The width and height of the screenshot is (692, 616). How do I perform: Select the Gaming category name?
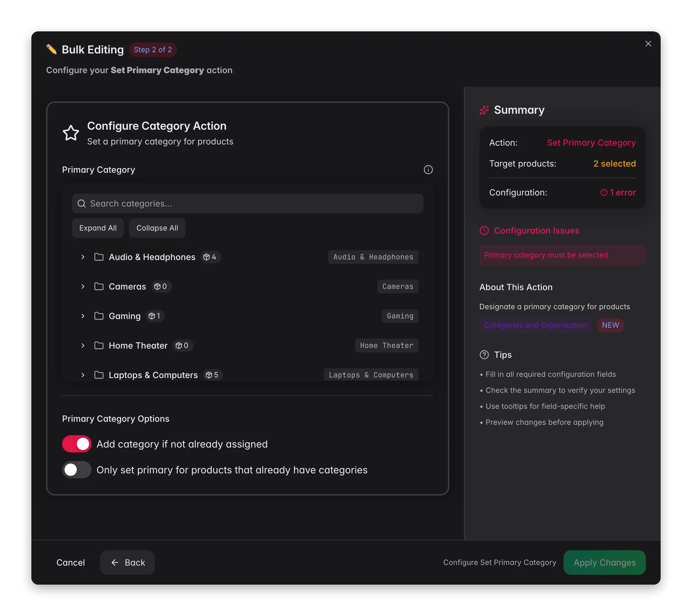(x=124, y=316)
